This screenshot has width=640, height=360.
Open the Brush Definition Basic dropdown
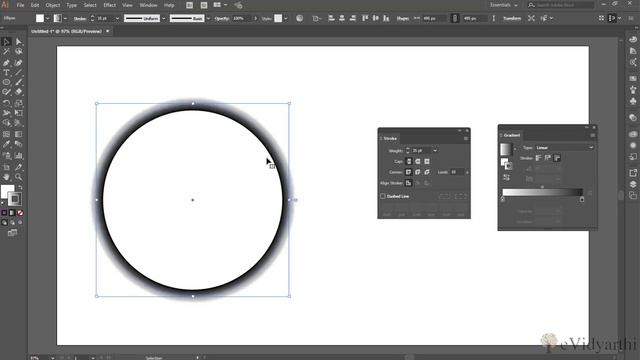209,18
